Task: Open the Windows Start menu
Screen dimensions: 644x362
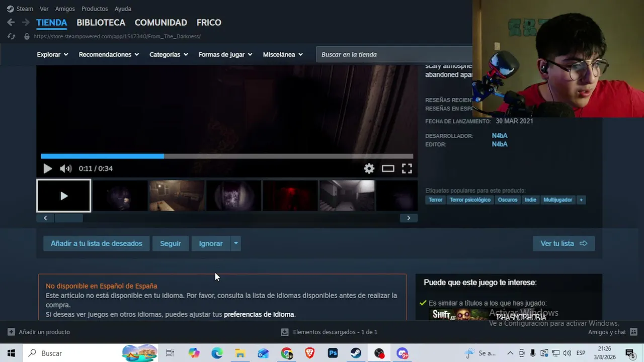Action: pos(11,353)
